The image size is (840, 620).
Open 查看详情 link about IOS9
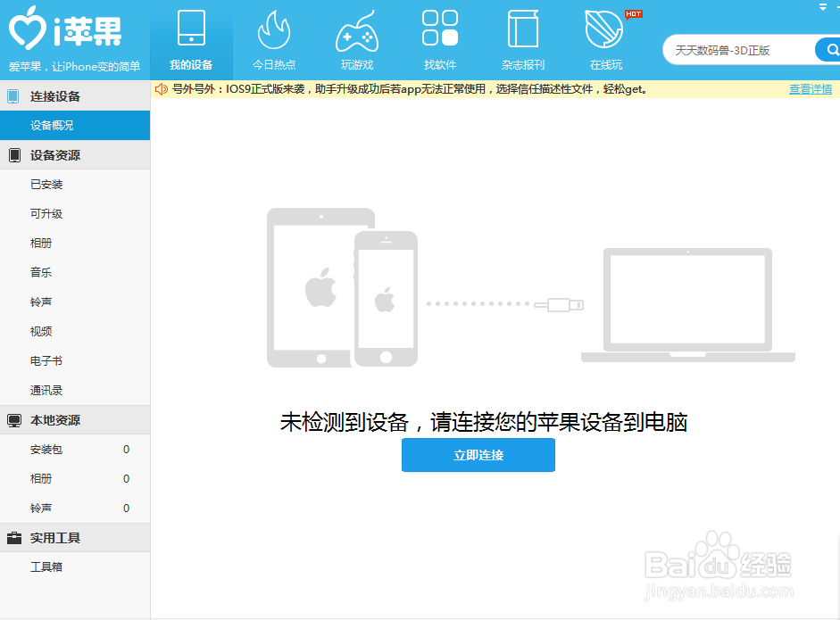[811, 89]
